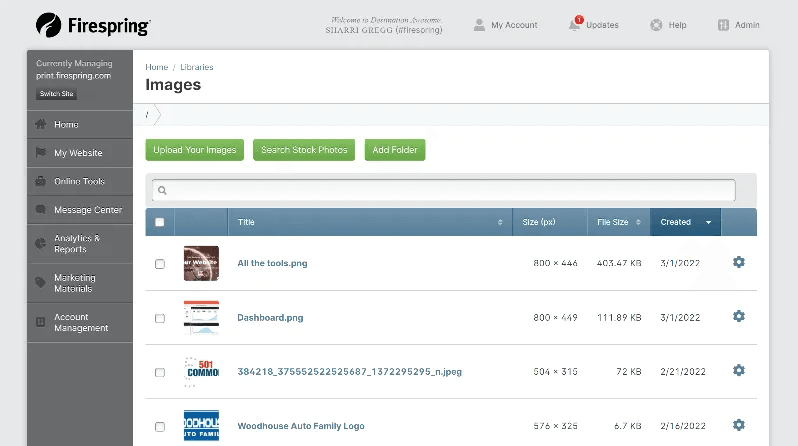Click the Message Center chat icon
798x446 pixels.
click(41, 209)
